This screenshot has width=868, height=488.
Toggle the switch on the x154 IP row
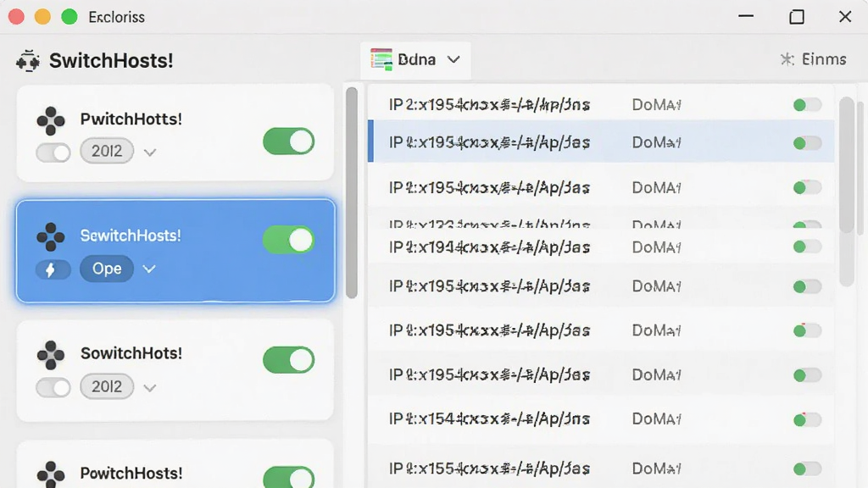point(807,420)
